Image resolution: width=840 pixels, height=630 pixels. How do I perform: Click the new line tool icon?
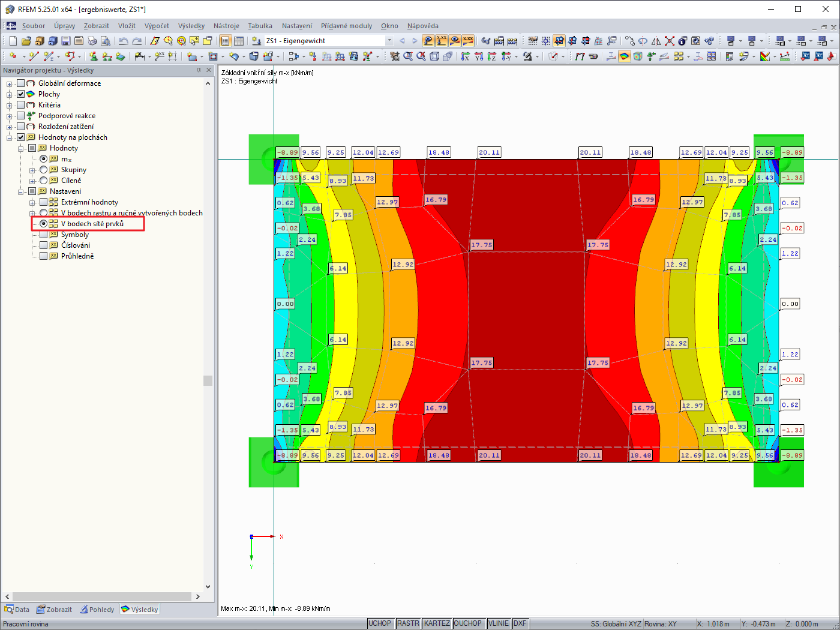[34, 56]
